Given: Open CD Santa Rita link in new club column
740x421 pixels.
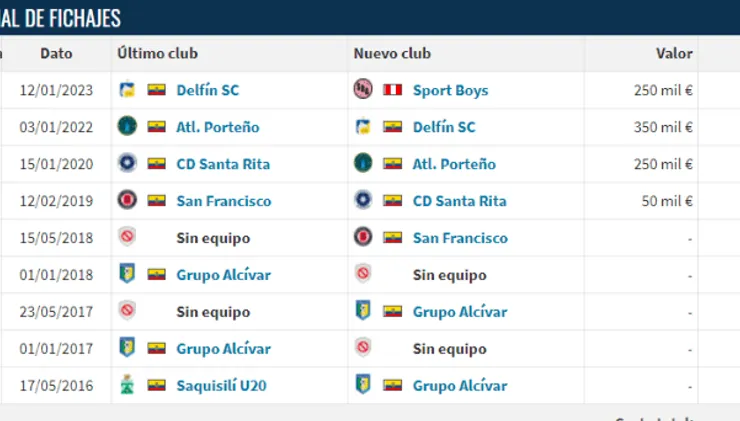Looking at the screenshot, I should [x=459, y=201].
